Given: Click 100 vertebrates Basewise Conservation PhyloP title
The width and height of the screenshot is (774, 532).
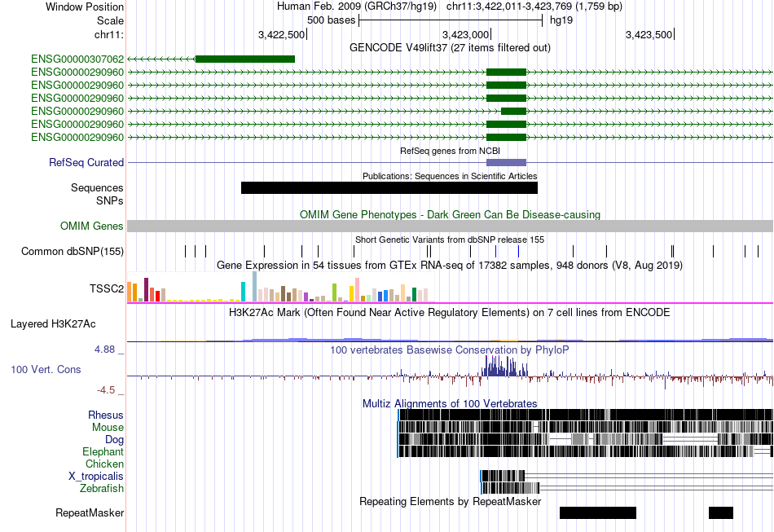Looking at the screenshot, I should [x=450, y=350].
